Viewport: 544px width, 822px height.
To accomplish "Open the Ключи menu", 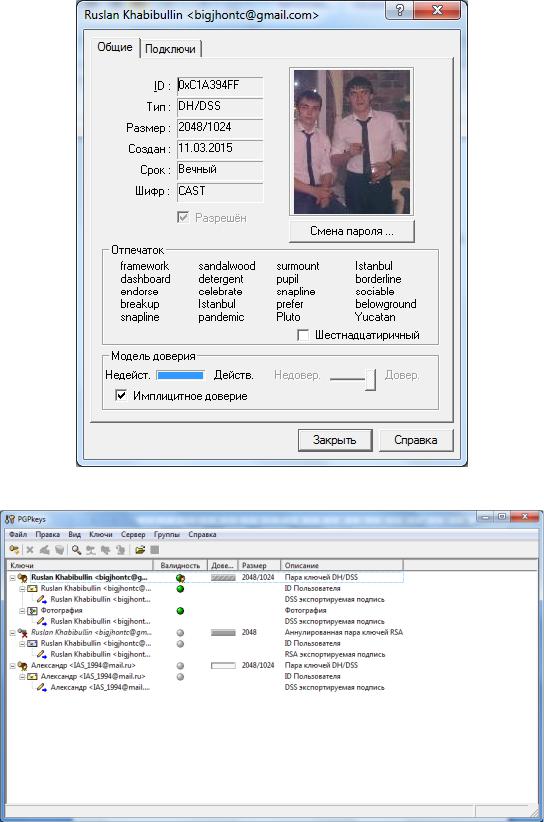I will click(x=101, y=535).
